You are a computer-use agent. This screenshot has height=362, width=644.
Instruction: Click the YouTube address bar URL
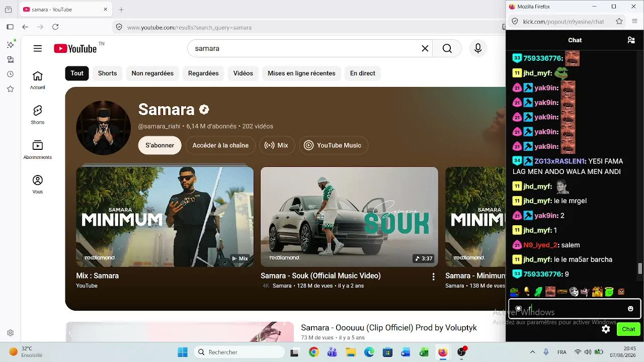[189, 28]
